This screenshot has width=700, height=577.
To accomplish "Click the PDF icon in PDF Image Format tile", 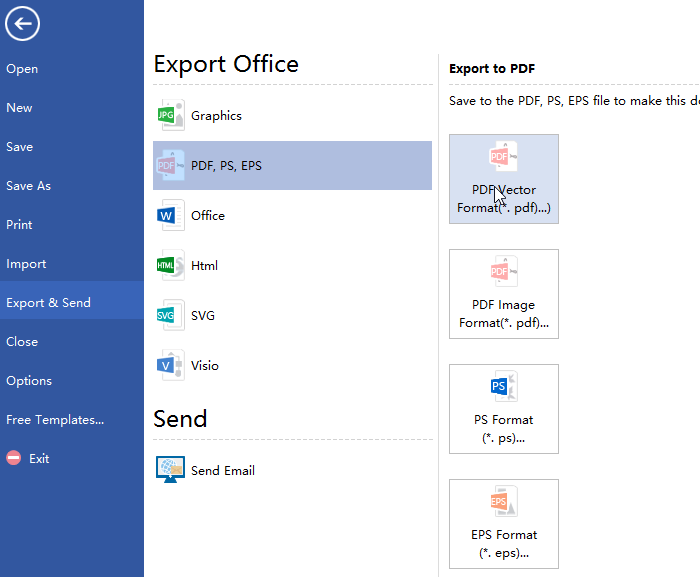I will point(504,271).
